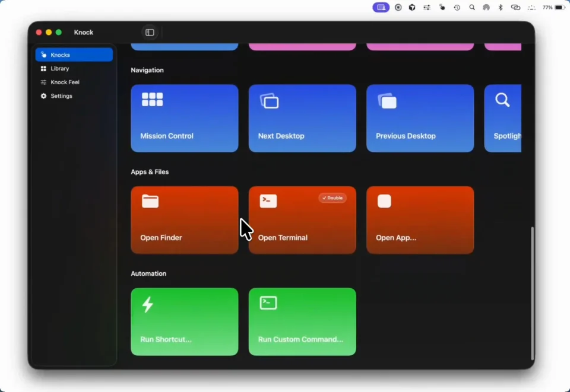Click the cube icon in menu bar

412,7
